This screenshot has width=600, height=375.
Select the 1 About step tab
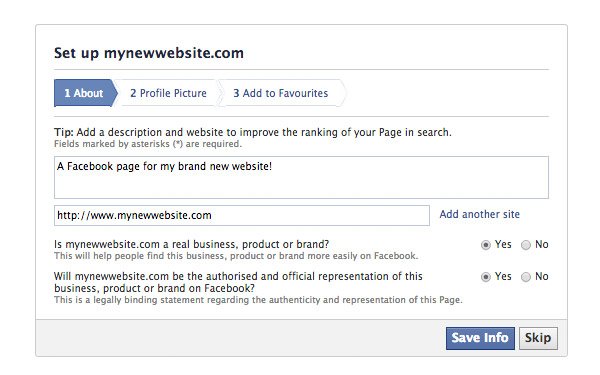click(x=85, y=93)
